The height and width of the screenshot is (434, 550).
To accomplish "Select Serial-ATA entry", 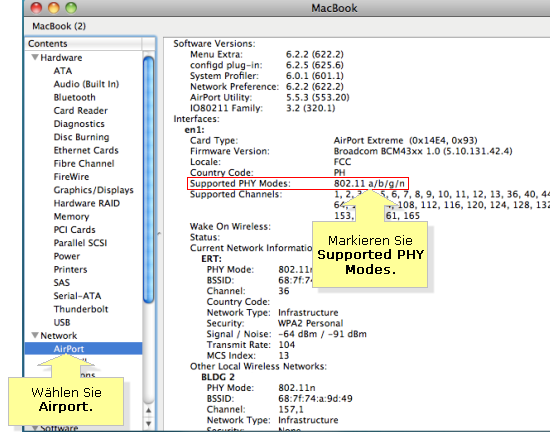I will tap(77, 296).
